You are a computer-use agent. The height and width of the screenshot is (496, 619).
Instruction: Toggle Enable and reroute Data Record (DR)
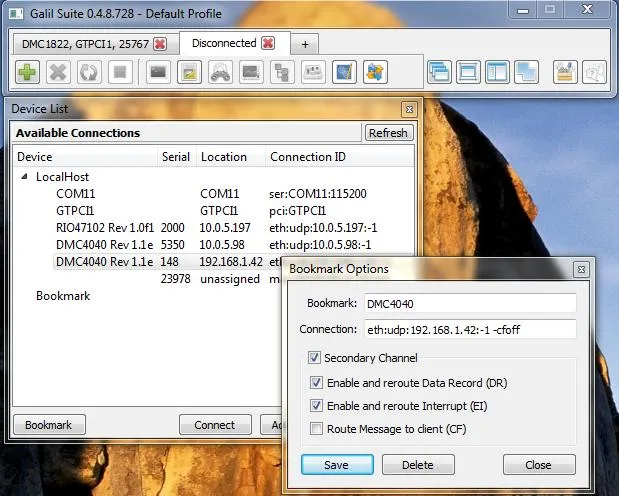(316, 383)
